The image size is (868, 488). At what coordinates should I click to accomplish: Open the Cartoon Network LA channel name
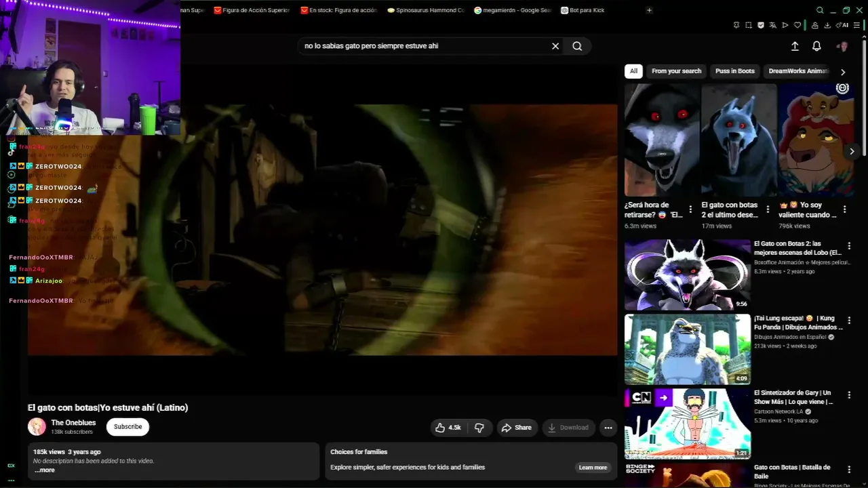pyautogui.click(x=779, y=411)
